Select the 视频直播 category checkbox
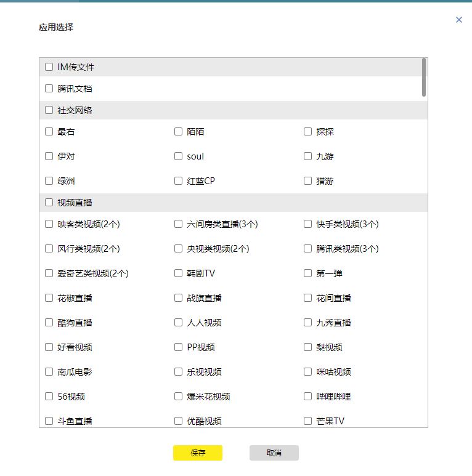This screenshot has width=472, height=476. coord(49,202)
